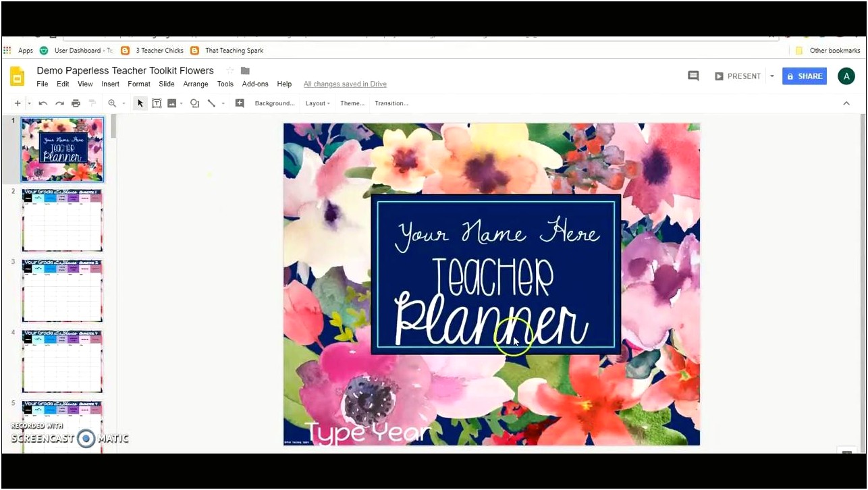Redo the last action
Image resolution: width=868 pixels, height=490 pixels.
59,103
